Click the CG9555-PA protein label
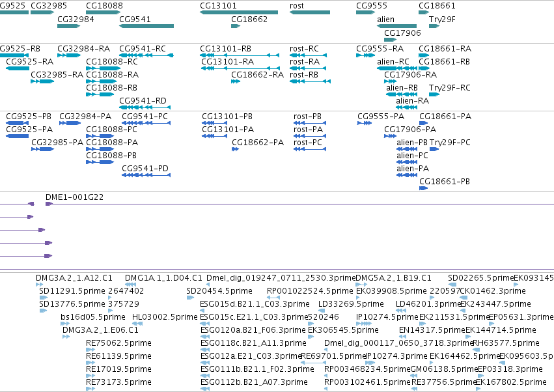 [381, 117]
